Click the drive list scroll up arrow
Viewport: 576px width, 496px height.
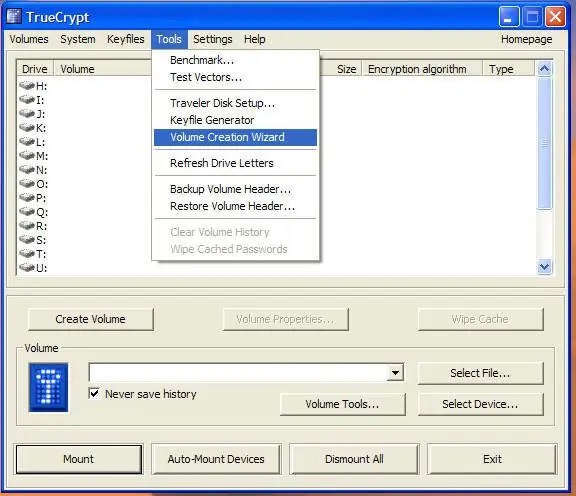544,69
